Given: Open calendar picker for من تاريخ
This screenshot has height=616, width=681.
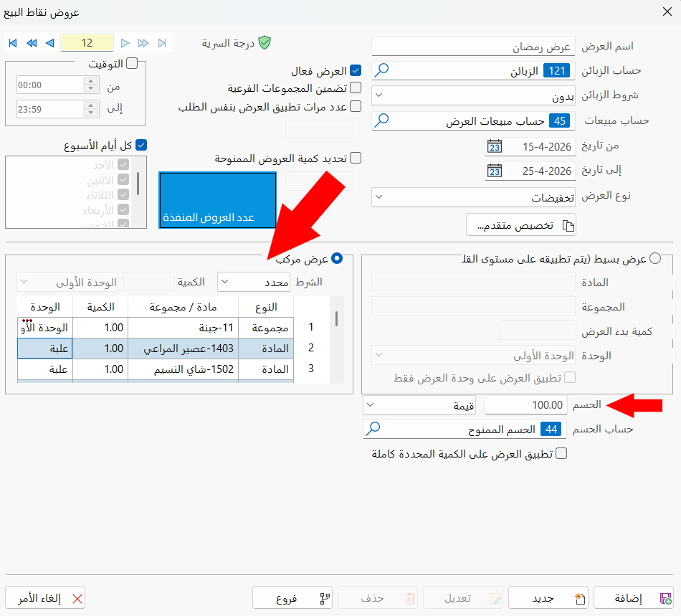Looking at the screenshot, I should pos(494,146).
